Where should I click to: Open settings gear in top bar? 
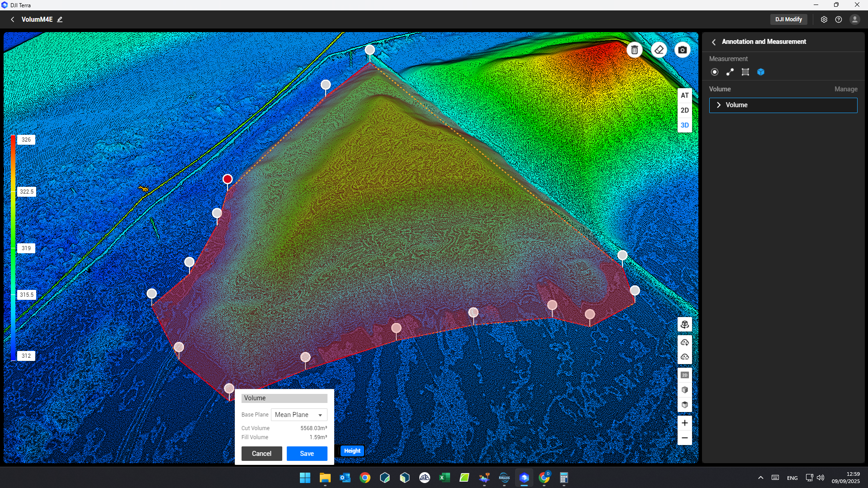point(824,19)
